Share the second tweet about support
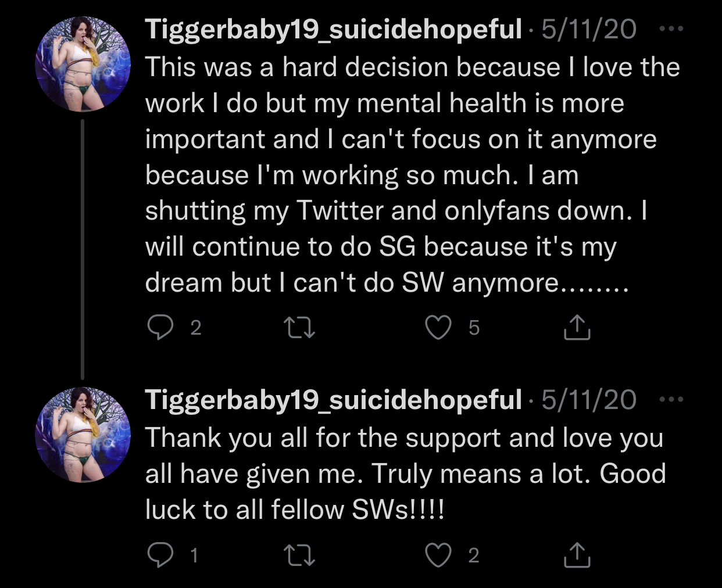The height and width of the screenshot is (588, 722). point(577,555)
